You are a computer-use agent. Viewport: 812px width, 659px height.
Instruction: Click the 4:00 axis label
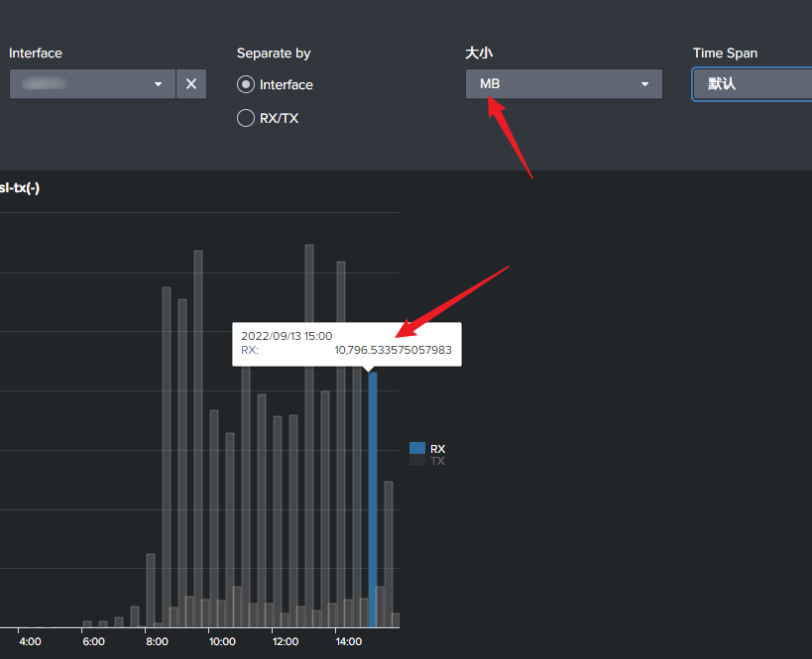[30, 641]
